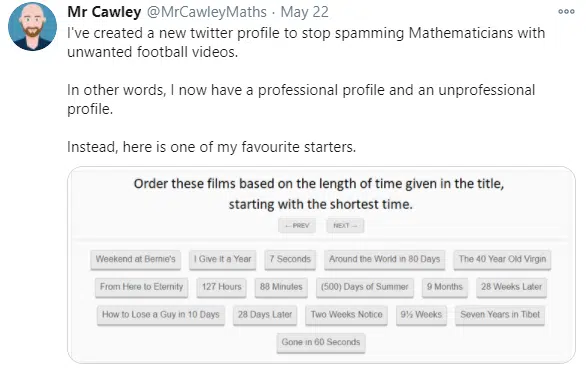Select the Weekend at Bernie's tile

135,259
